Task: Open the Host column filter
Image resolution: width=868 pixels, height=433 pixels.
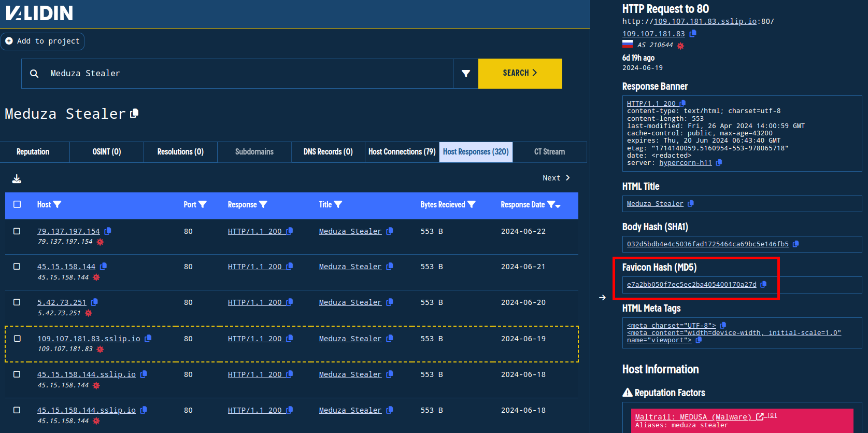Action: [x=58, y=204]
